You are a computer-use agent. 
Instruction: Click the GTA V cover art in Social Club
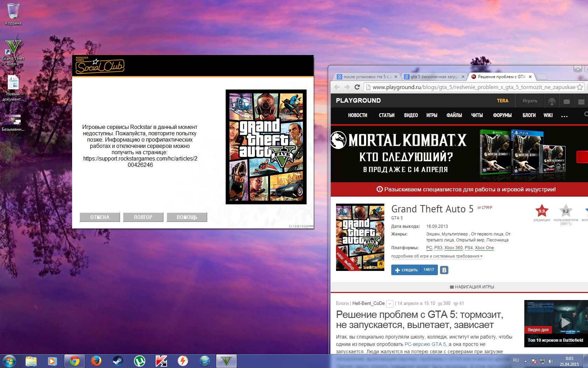tap(266, 147)
